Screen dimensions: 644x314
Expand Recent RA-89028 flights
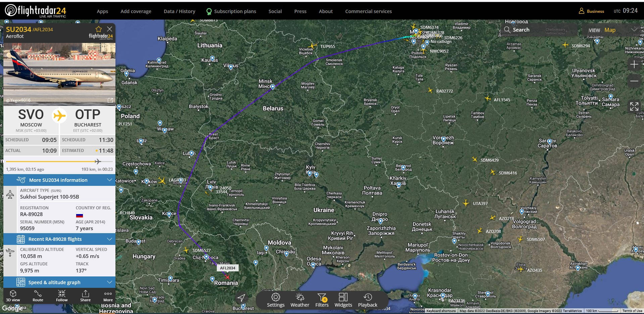[x=59, y=239]
